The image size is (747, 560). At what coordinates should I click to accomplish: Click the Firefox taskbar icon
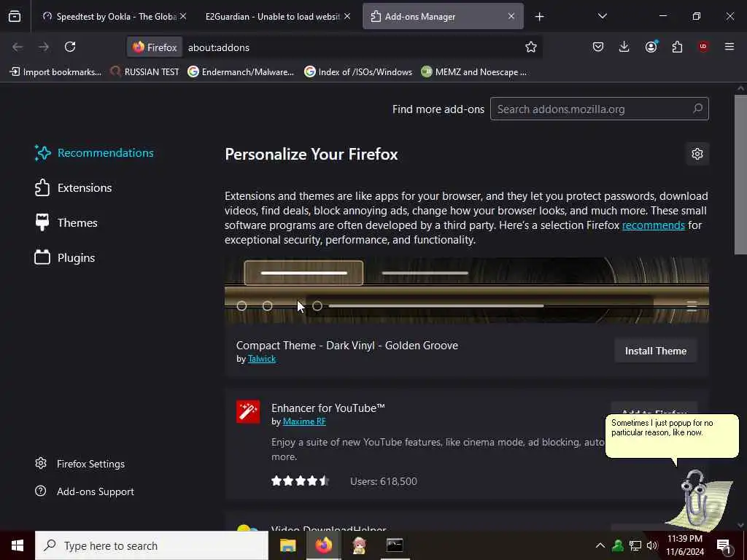coord(323,545)
